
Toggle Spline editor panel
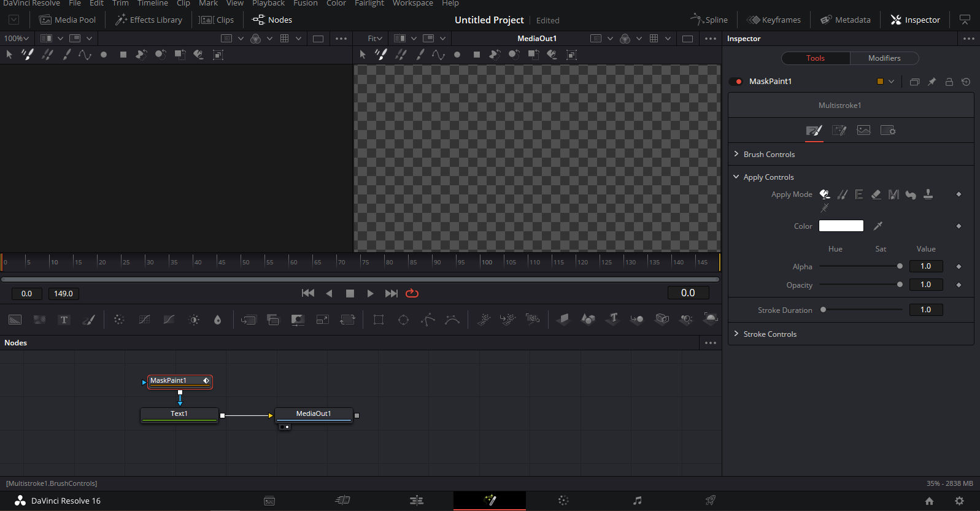coord(709,20)
